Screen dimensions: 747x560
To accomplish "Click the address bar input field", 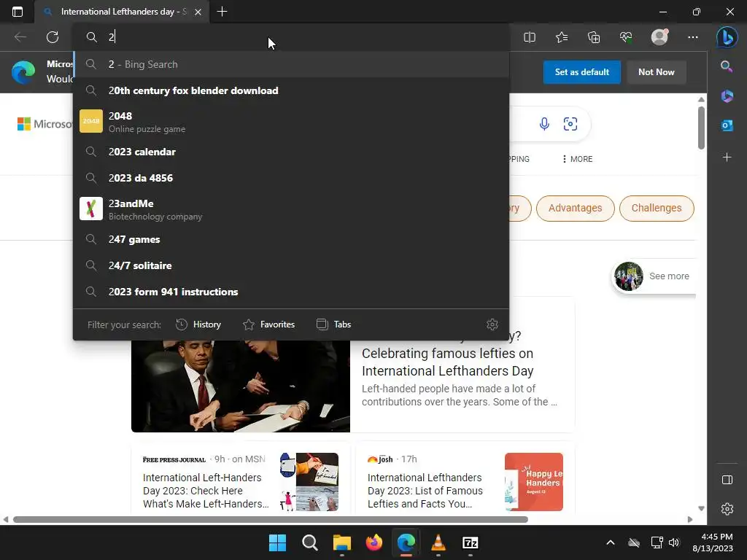I will 290,37.
